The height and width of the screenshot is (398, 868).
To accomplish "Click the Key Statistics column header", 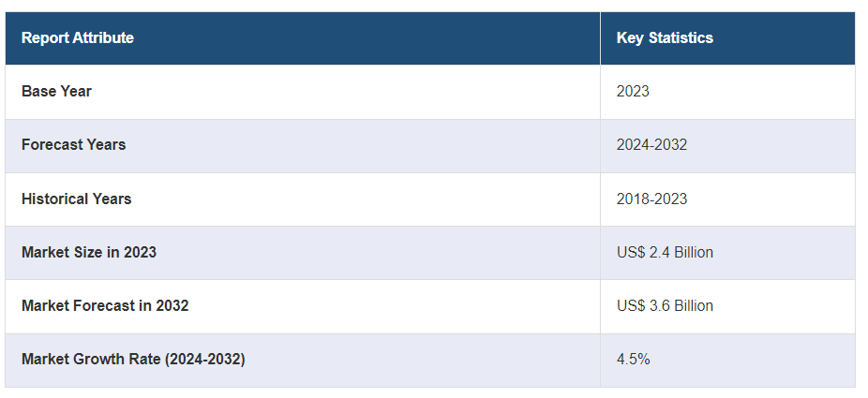I will tap(665, 38).
